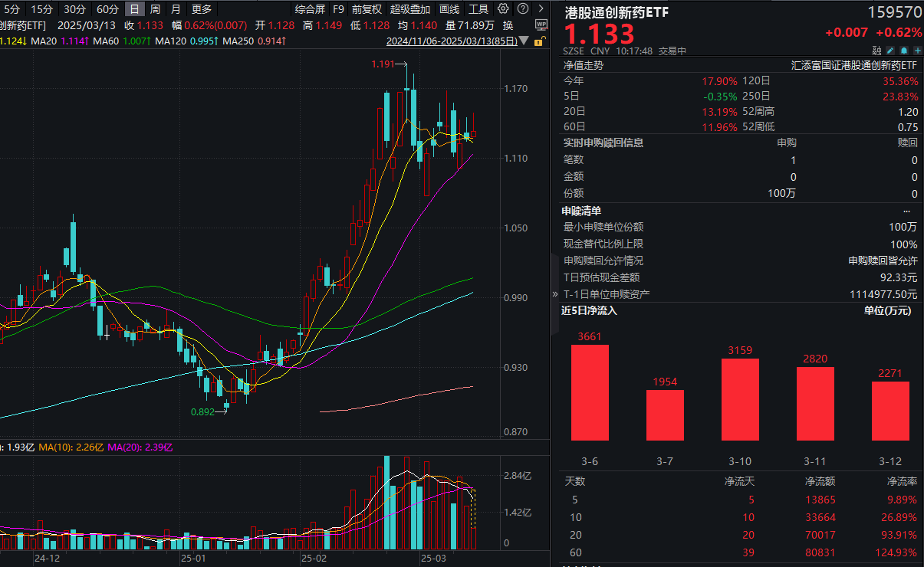Screen dimensions: 924x567
Task: Click the MA60 indicator label
Action: click(107, 41)
